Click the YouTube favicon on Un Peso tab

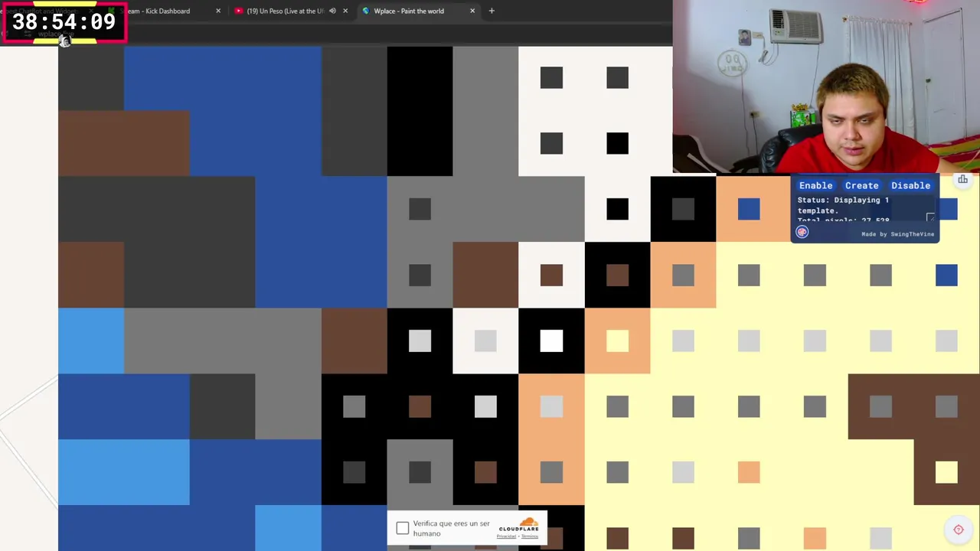click(x=240, y=11)
